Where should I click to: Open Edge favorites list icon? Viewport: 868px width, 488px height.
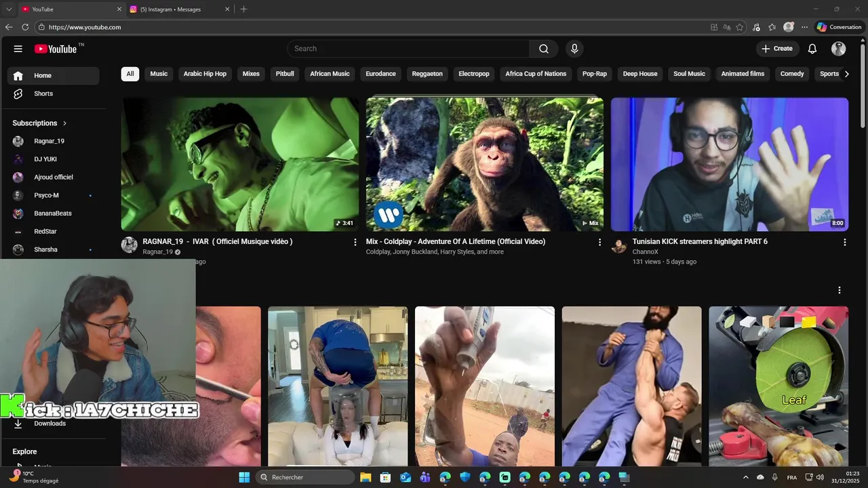(772, 27)
